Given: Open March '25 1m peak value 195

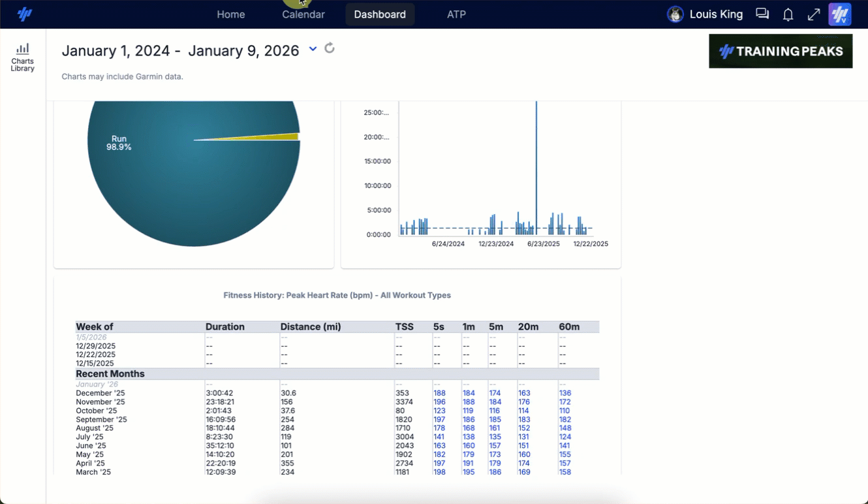Looking at the screenshot, I should (x=468, y=472).
